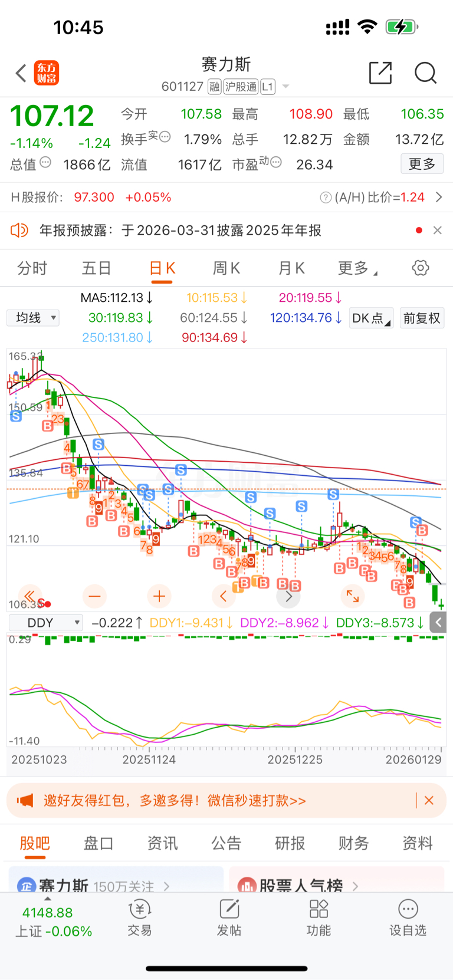Image resolution: width=453 pixels, height=980 pixels.
Task: Select the 股吧 tab
Action: point(35,843)
